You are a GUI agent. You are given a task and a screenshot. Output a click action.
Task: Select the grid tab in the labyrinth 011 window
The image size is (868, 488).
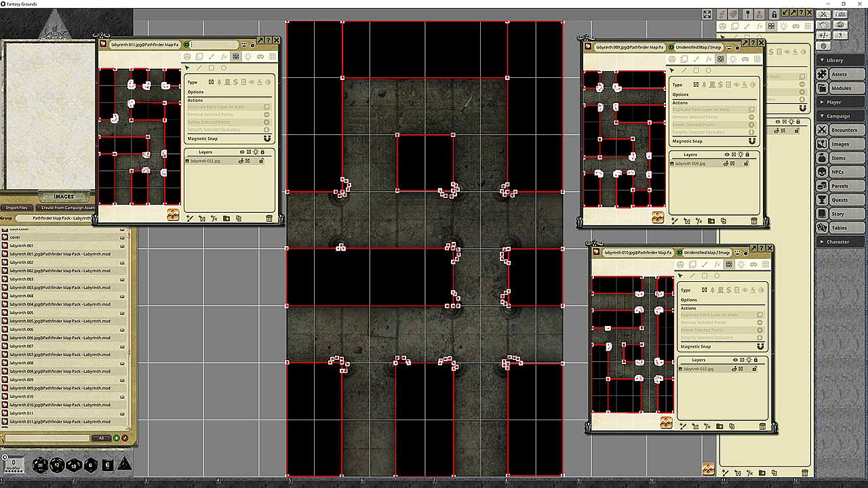(x=273, y=57)
